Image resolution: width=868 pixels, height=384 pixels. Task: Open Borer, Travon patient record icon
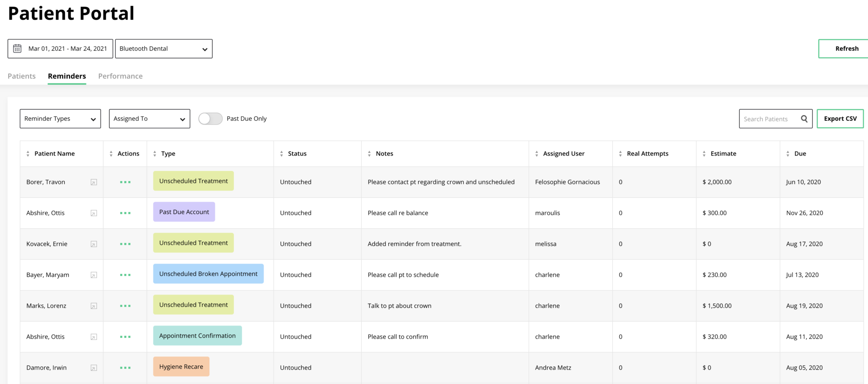click(94, 182)
